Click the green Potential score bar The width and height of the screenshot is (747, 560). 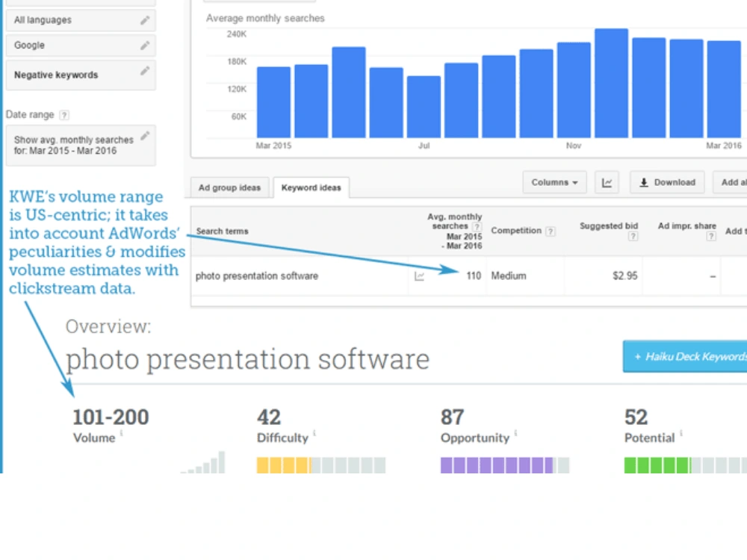[x=686, y=465]
